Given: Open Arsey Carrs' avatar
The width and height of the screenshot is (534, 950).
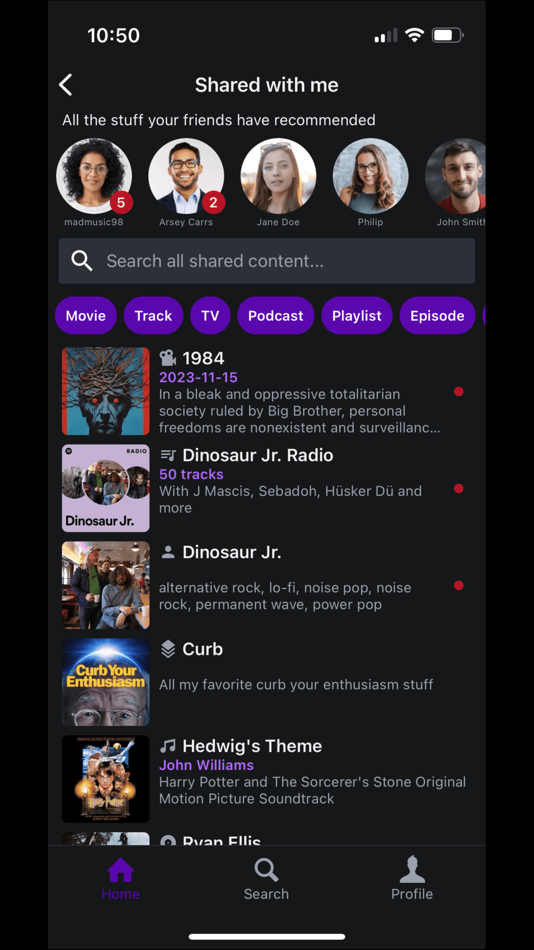Looking at the screenshot, I should [186, 176].
